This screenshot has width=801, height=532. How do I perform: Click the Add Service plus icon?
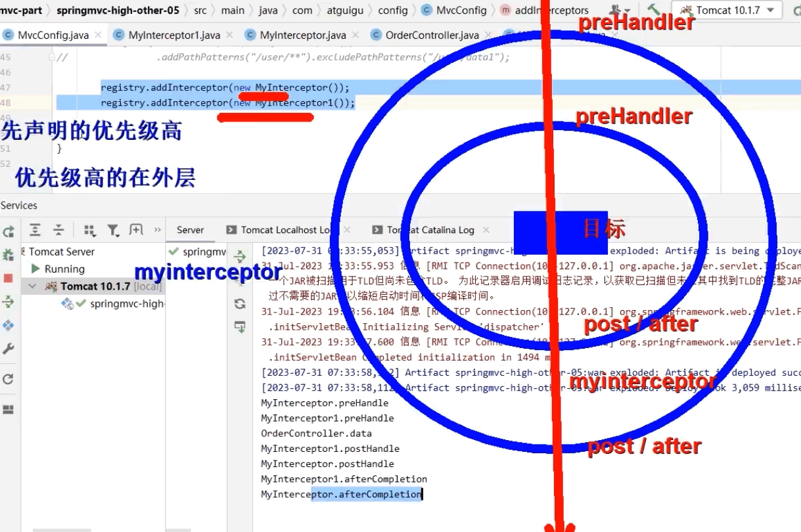136,230
